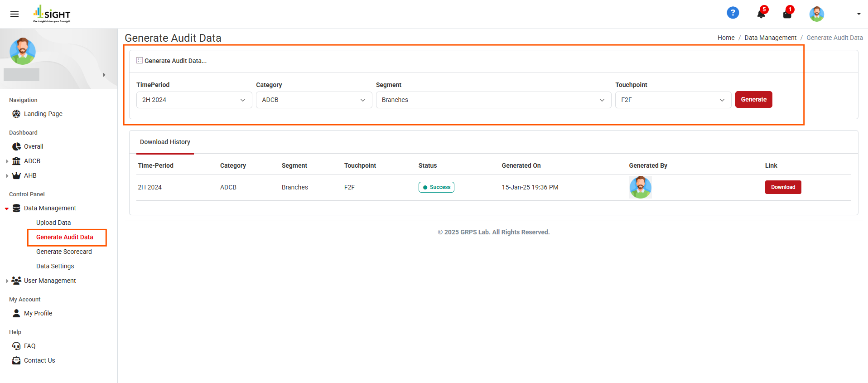Click the sidebar profile avatar picture
Image resolution: width=868 pixels, height=383 pixels.
(x=23, y=51)
